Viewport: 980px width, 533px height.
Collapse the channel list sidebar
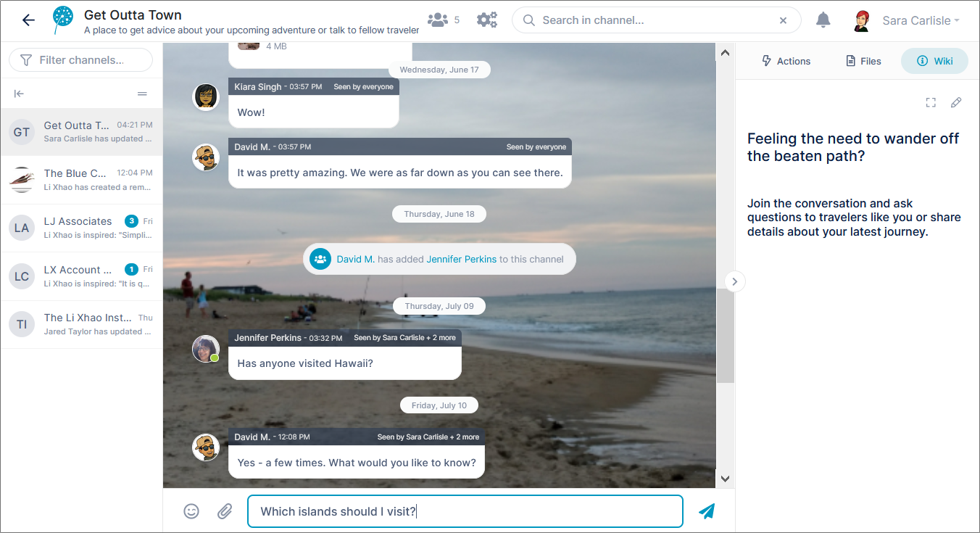pyautogui.click(x=19, y=94)
